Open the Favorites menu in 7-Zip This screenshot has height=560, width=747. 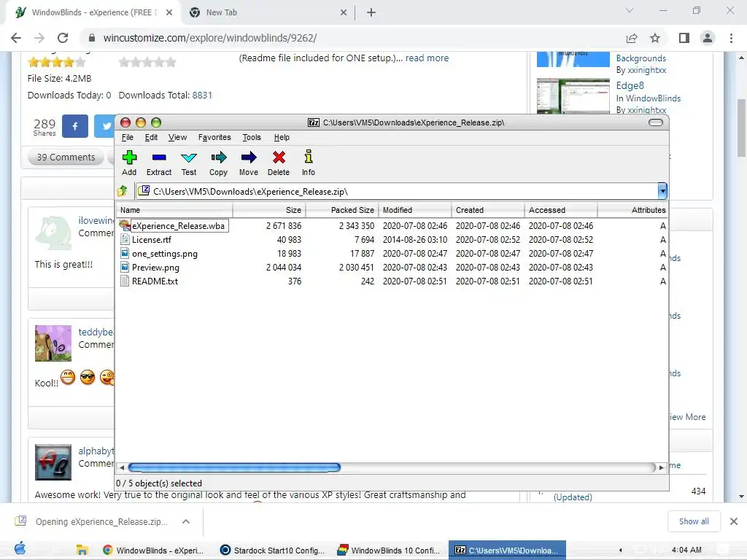tap(214, 137)
